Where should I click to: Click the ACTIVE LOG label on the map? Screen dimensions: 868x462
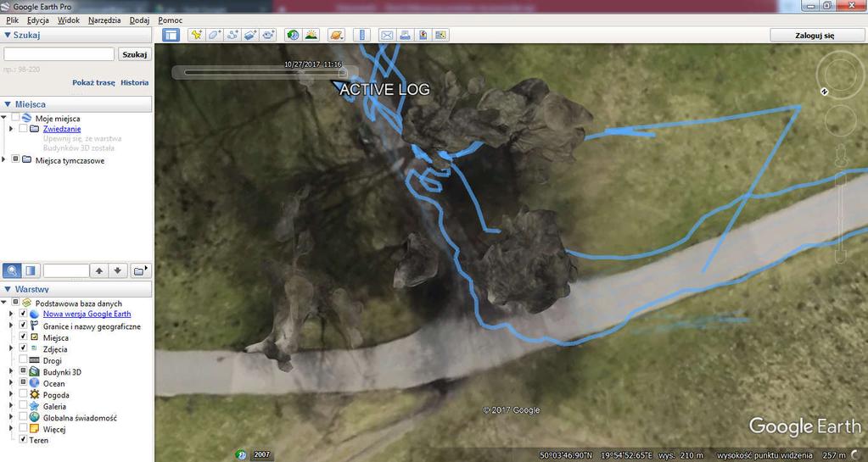[x=384, y=90]
